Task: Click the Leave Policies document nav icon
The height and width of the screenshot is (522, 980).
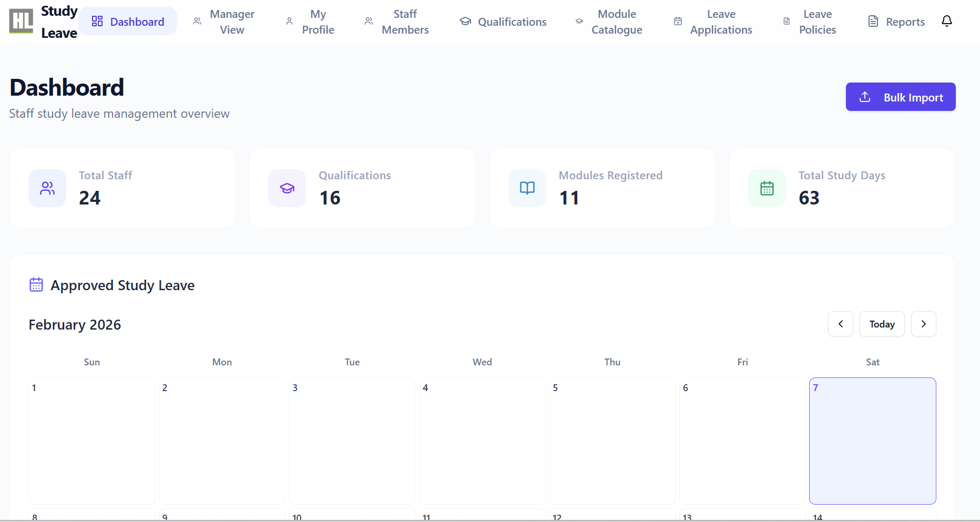Action: pyautogui.click(x=787, y=22)
